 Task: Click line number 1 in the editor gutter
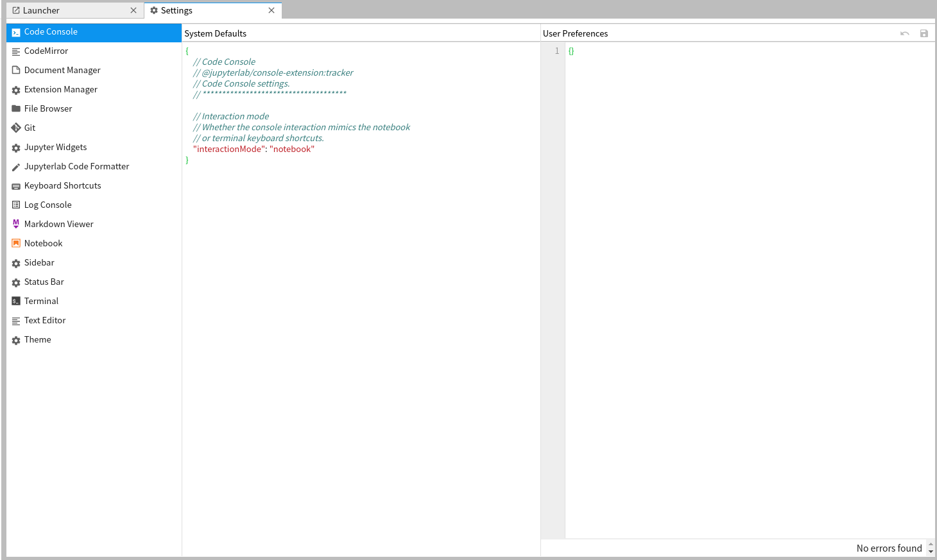pyautogui.click(x=557, y=51)
